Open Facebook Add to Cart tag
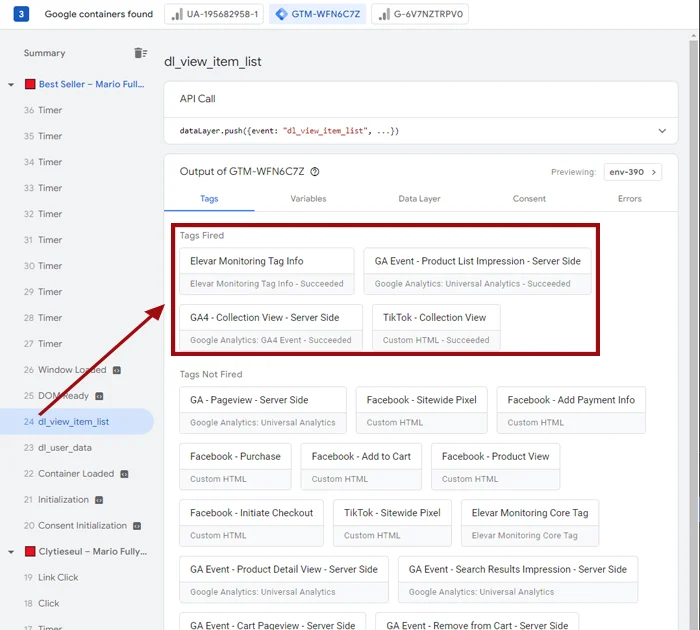 361,467
